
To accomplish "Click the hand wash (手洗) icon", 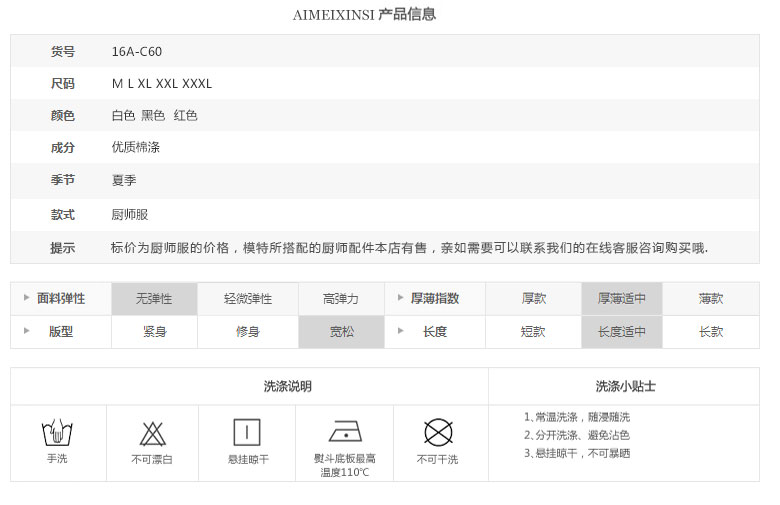I will pyautogui.click(x=57, y=432).
